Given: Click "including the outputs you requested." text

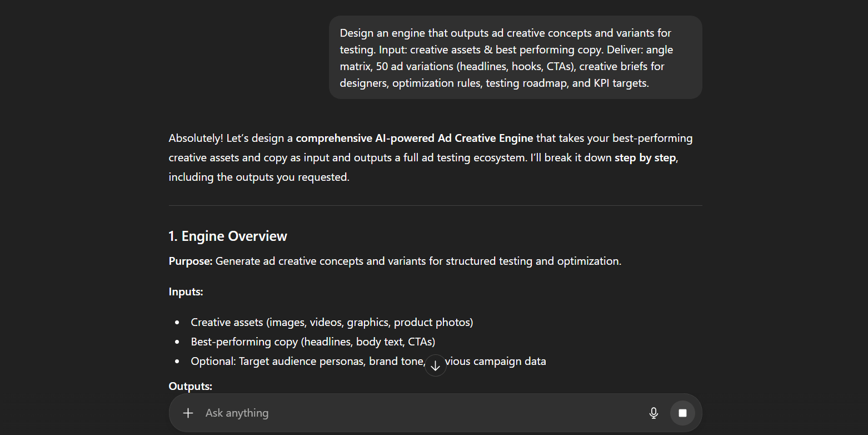Looking at the screenshot, I should click(259, 177).
